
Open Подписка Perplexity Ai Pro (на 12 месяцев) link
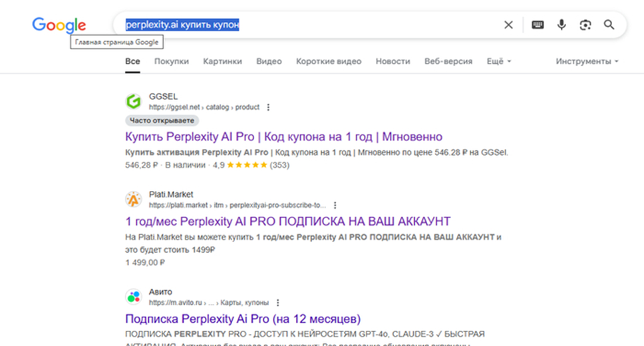click(x=243, y=319)
